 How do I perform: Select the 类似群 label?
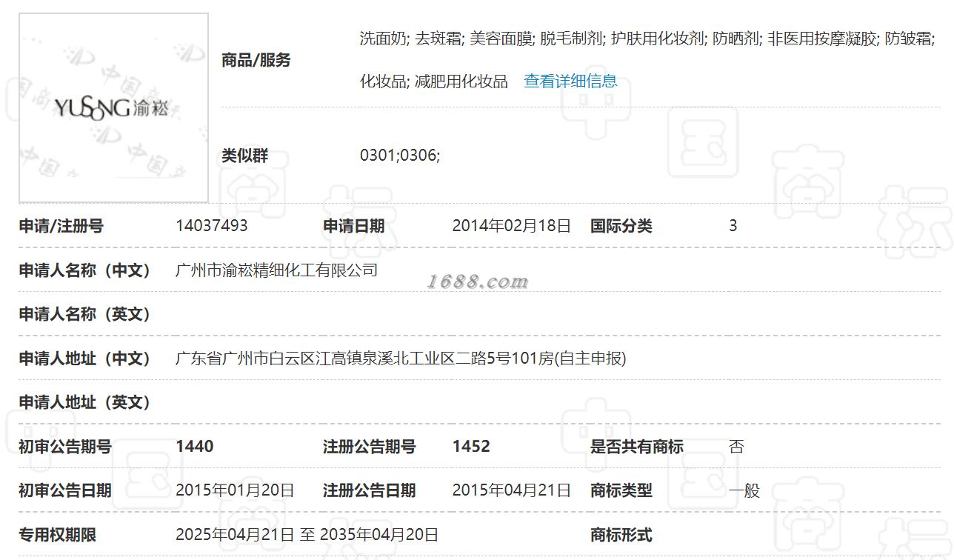(245, 156)
